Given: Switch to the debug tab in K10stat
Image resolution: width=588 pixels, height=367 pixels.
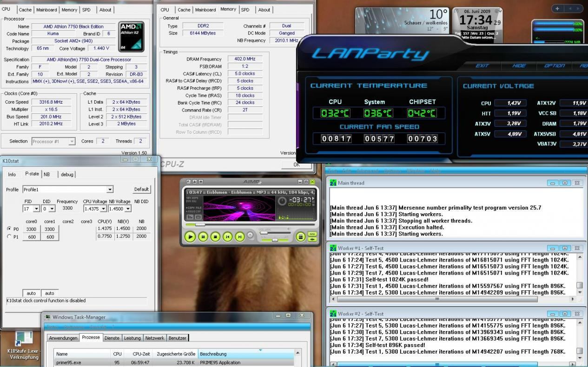Looking at the screenshot, I should [67, 174].
